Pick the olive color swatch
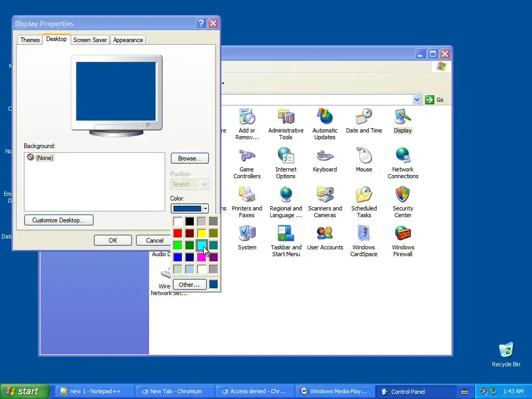 point(214,233)
